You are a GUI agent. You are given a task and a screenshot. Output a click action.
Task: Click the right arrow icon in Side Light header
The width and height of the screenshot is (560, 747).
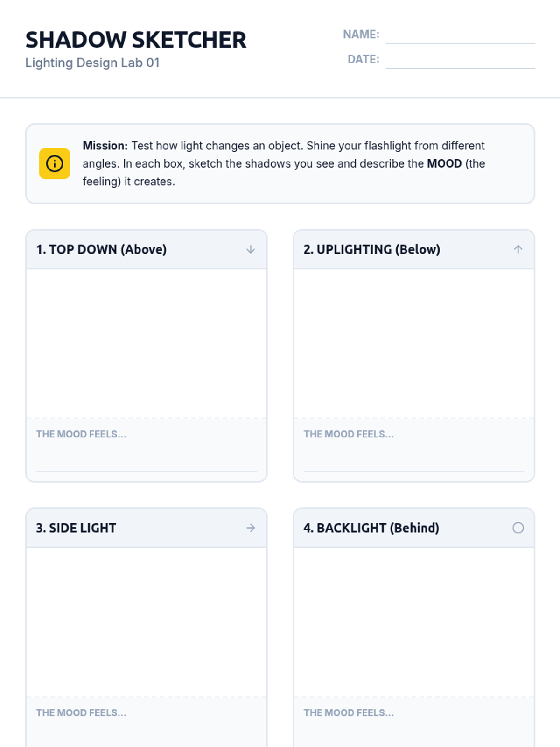tap(251, 528)
